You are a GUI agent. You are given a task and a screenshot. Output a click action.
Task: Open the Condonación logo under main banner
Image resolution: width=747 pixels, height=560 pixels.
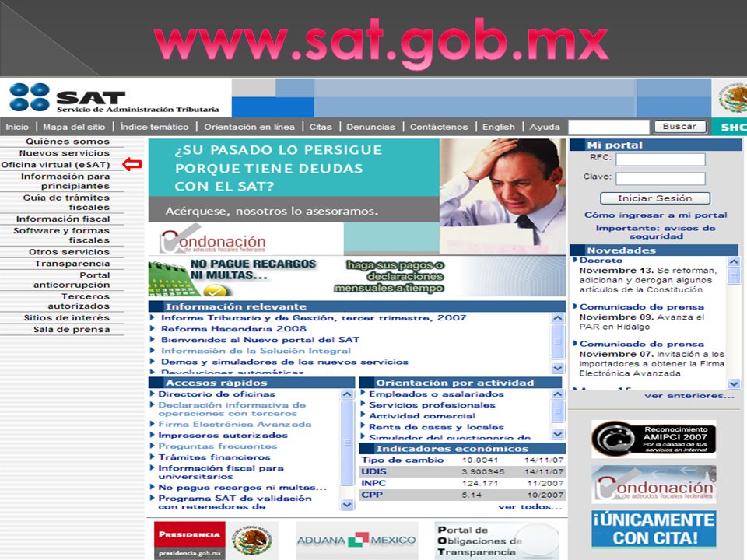click(213, 240)
